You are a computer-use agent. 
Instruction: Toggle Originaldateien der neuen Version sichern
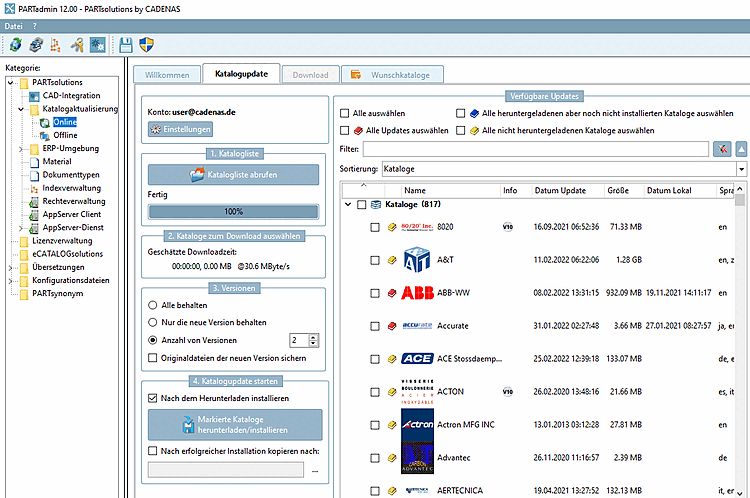coord(153,358)
